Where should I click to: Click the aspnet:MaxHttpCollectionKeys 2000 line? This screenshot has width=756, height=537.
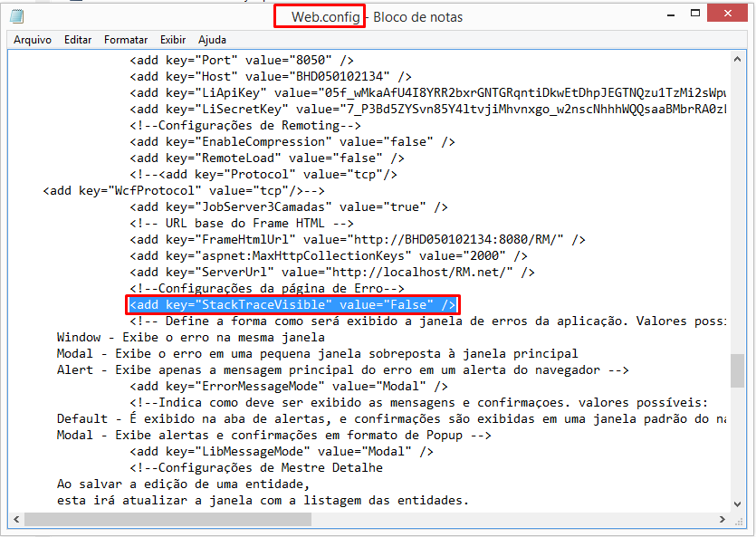click(x=329, y=256)
